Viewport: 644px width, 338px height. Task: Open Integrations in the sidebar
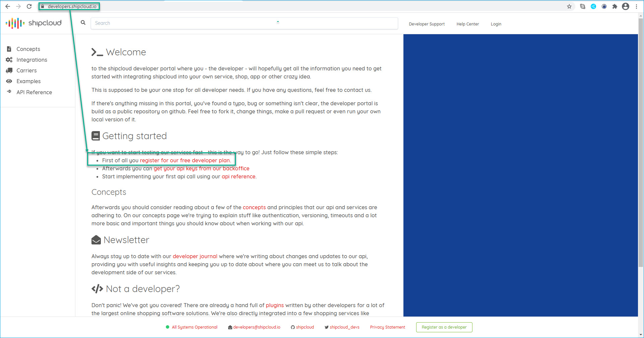(32, 60)
